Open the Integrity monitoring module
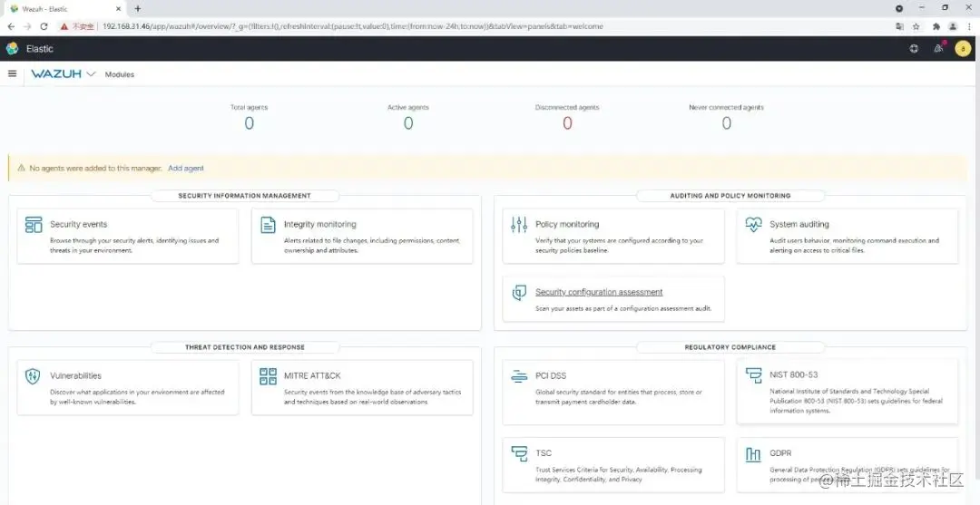The height and width of the screenshot is (505, 980). click(362, 236)
